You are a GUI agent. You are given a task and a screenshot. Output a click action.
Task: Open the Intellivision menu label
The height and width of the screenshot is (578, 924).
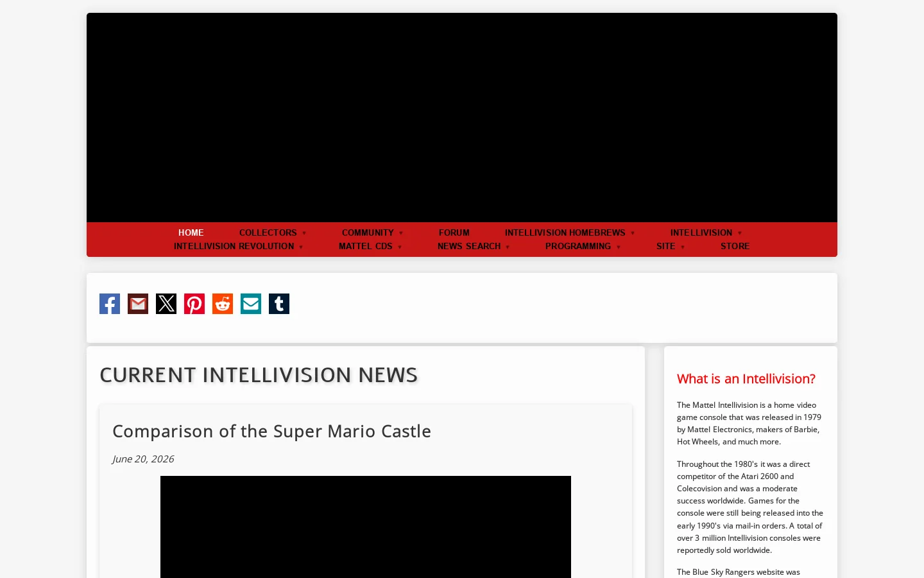pyautogui.click(x=701, y=232)
